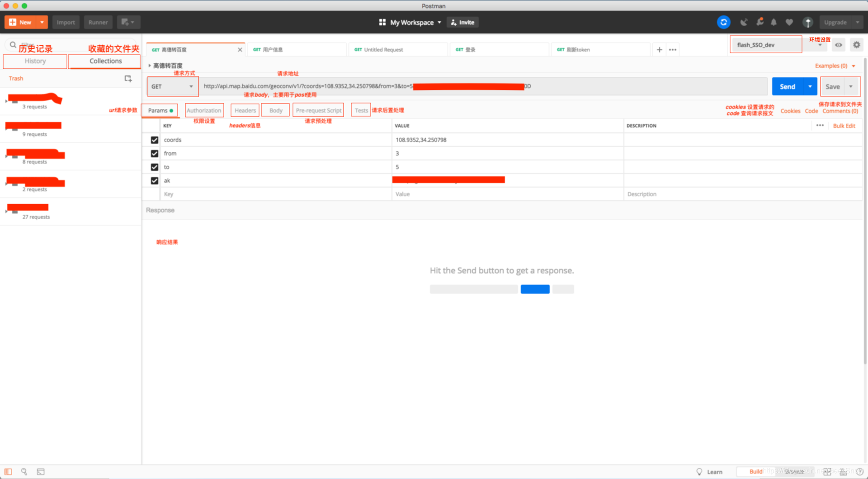Open Code link

(811, 111)
